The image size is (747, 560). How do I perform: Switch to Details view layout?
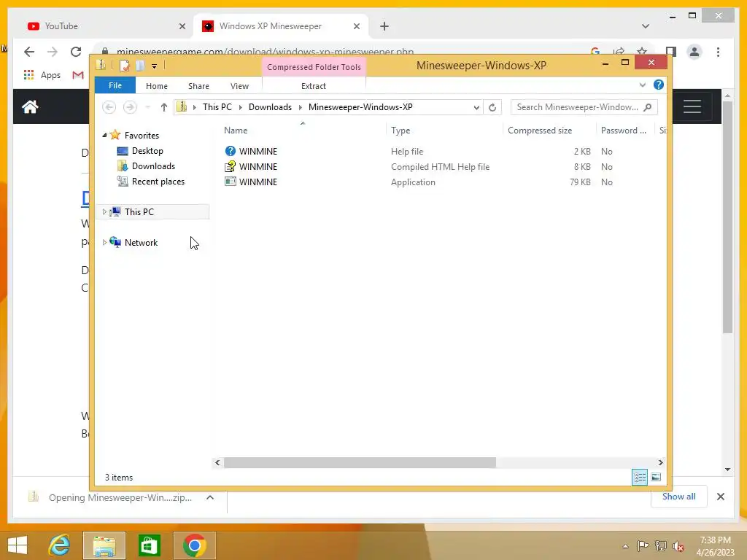(640, 477)
